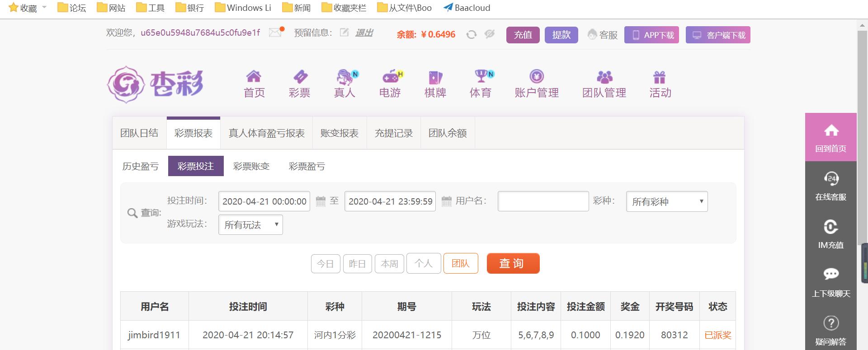
Task: Switch to 团队余额 tab
Action: tap(448, 133)
